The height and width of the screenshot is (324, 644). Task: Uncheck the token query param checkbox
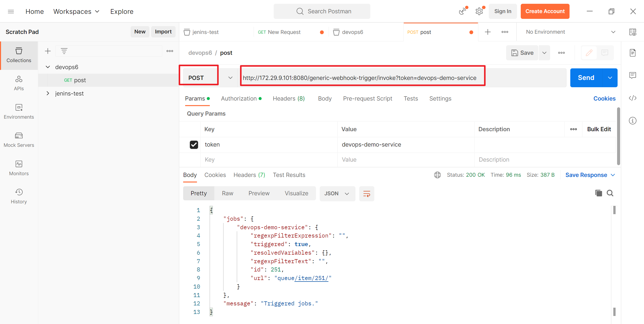coord(194,145)
